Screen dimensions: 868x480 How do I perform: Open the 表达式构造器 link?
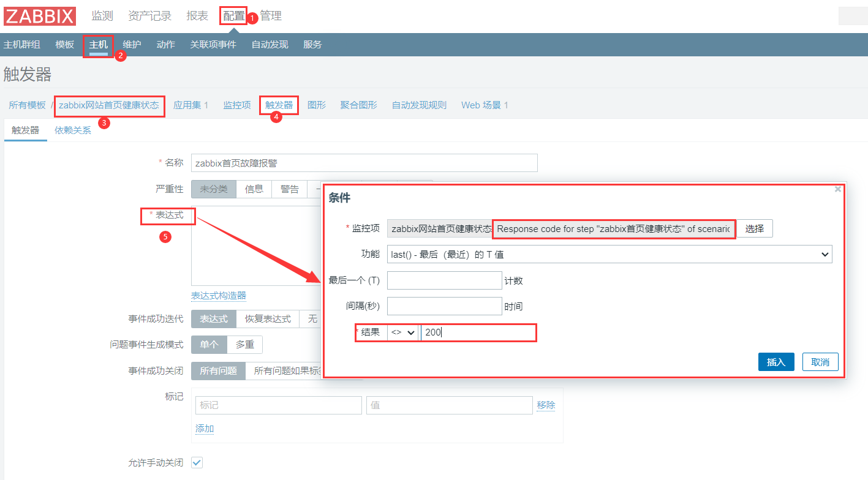pyautogui.click(x=219, y=296)
